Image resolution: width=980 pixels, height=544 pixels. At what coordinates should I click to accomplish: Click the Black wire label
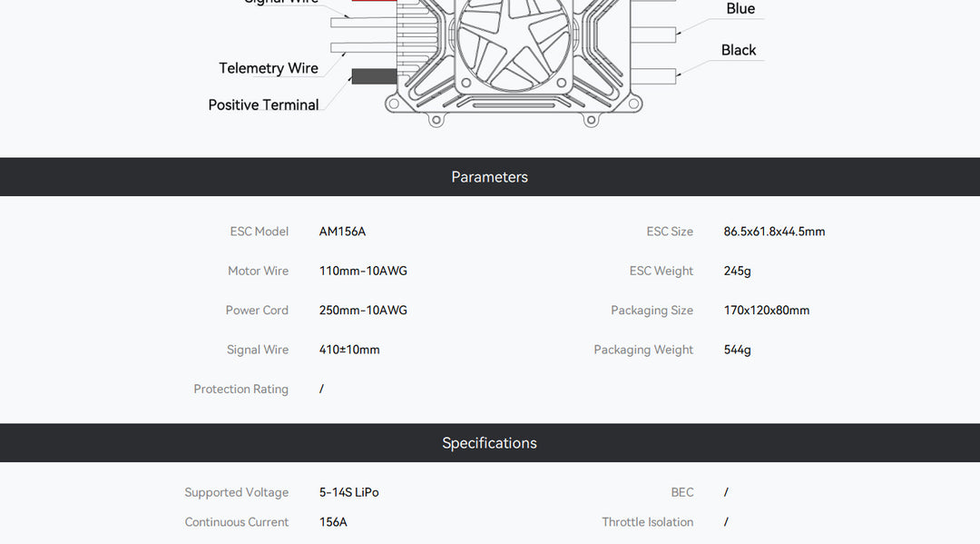coord(739,50)
